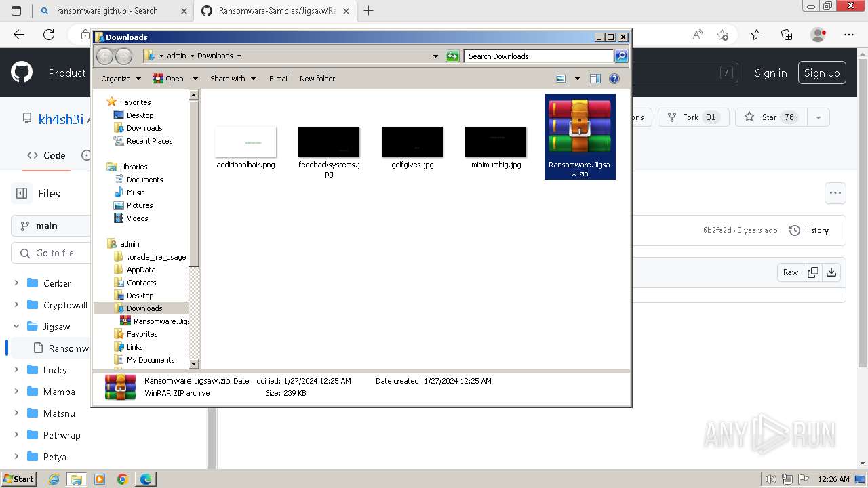Open the Videos library

pos(137,218)
